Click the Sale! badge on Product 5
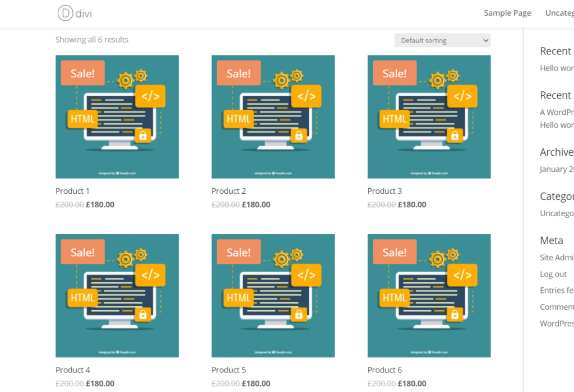 239,252
